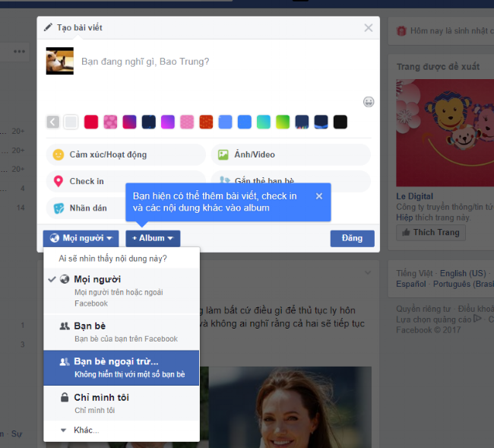
Task: Select the red background swatch
Action: 91,122
